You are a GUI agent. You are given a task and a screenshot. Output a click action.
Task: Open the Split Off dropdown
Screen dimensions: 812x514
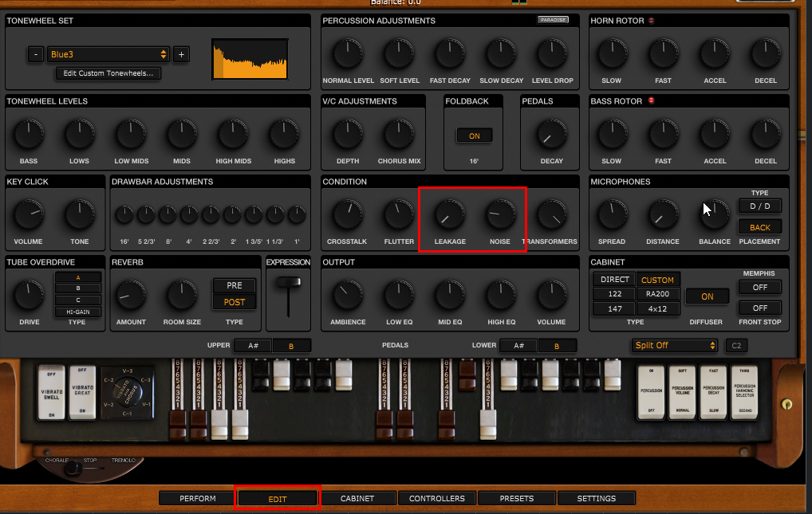click(674, 345)
